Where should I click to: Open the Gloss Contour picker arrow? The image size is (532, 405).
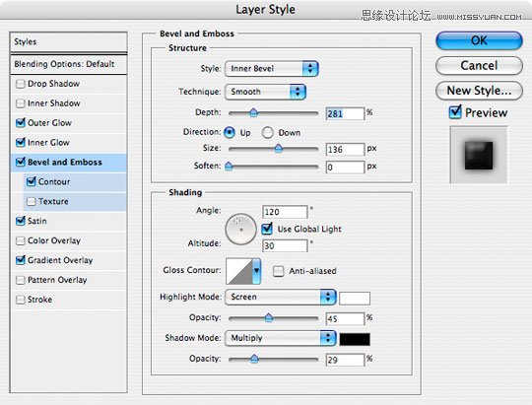click(x=256, y=271)
